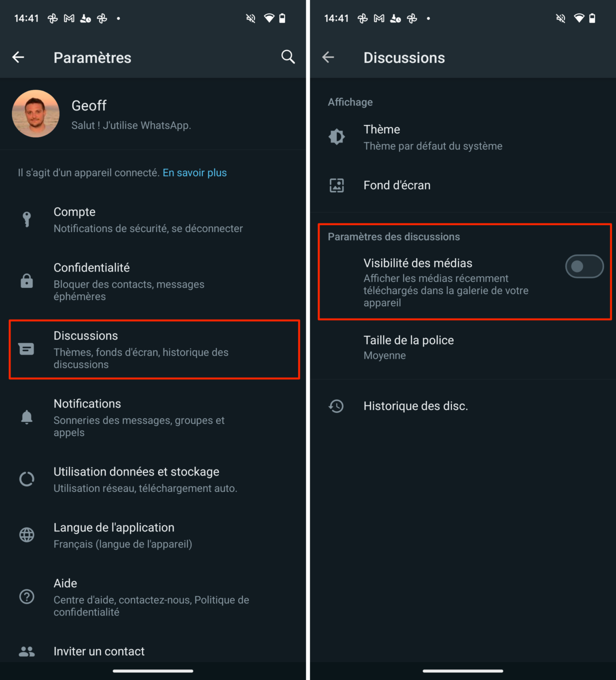This screenshot has width=616, height=680.
Task: Tap the history clock icon for Historique des disc.
Action: point(336,406)
